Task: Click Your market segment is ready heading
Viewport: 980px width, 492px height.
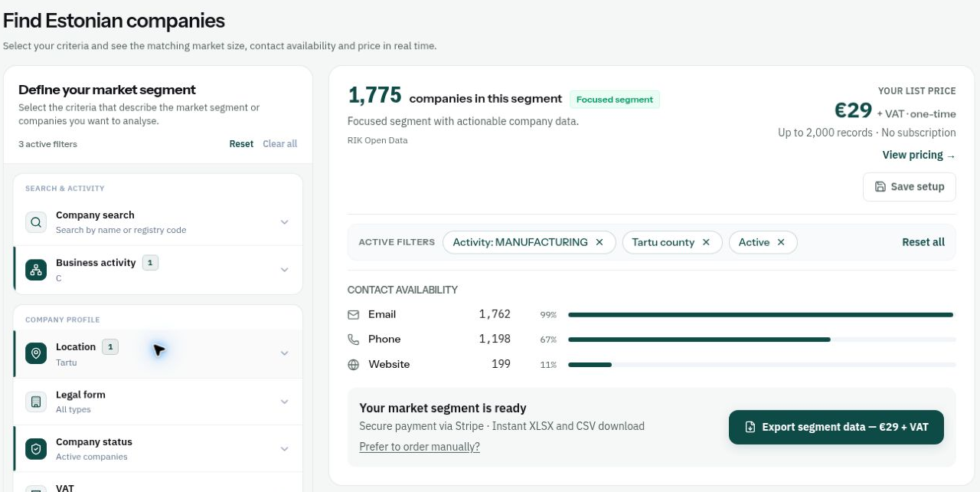Action: [x=443, y=408]
